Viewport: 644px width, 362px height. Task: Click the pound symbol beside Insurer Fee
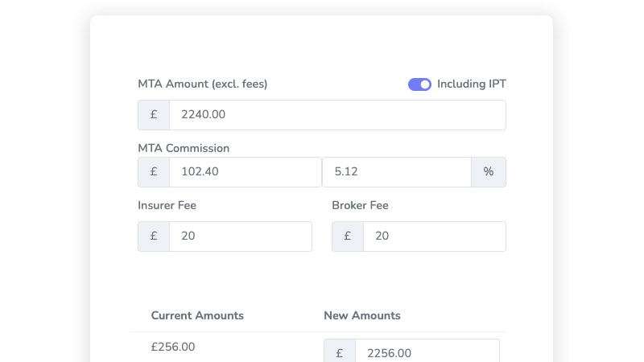[x=154, y=237]
